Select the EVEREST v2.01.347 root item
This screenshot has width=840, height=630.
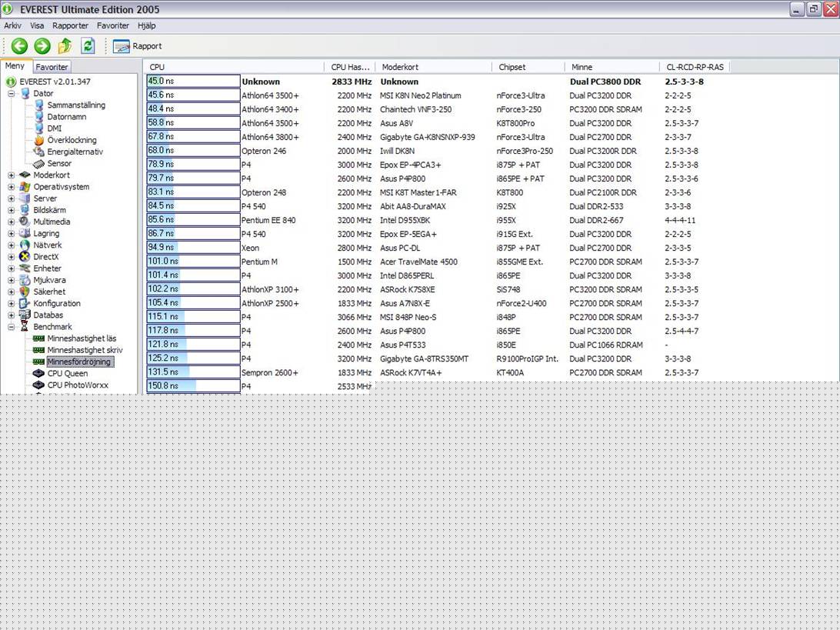click(x=55, y=82)
